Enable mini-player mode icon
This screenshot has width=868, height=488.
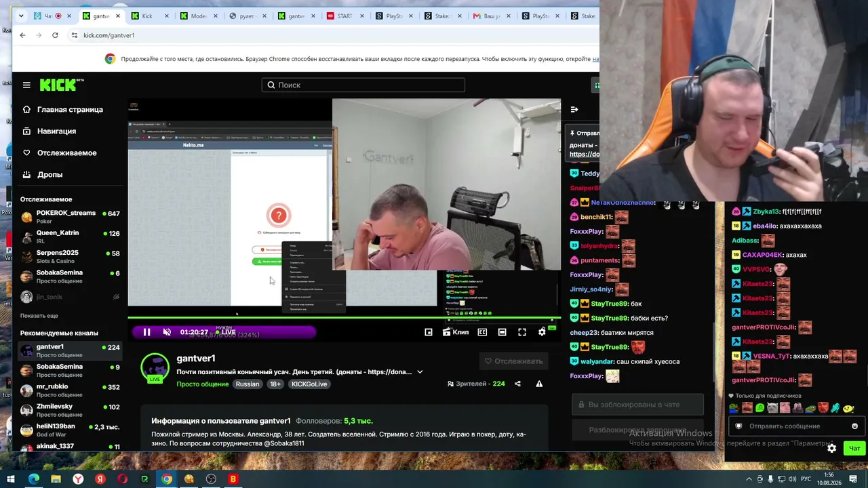(x=429, y=332)
